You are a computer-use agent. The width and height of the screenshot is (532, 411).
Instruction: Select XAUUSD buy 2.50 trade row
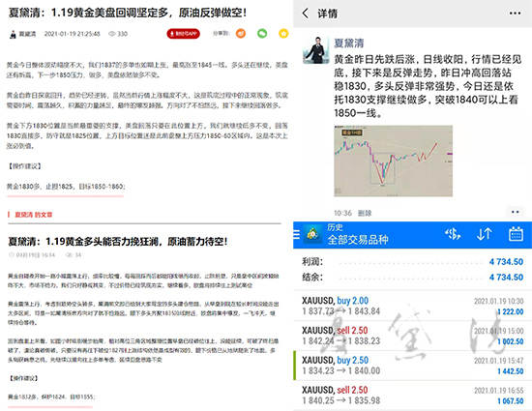click(413, 366)
